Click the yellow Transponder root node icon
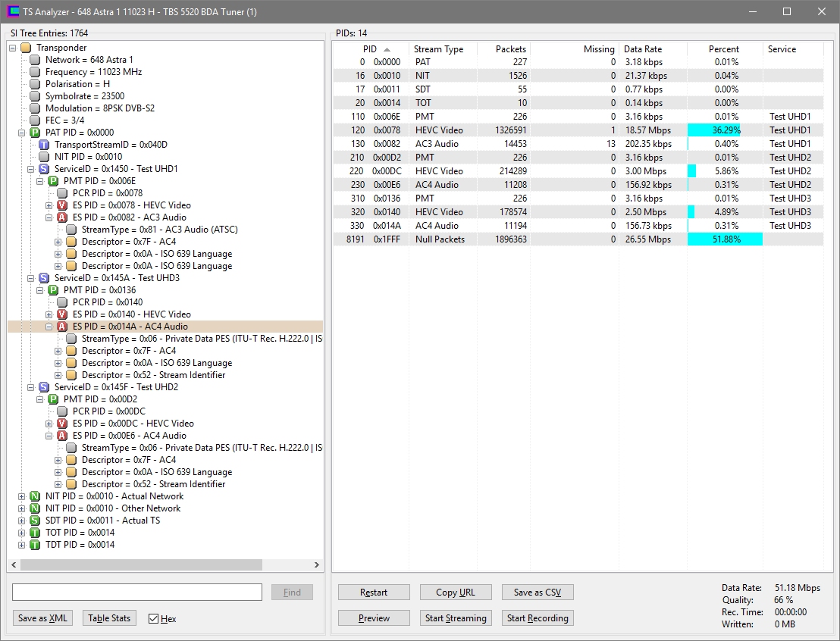This screenshot has width=840, height=641. [25, 48]
